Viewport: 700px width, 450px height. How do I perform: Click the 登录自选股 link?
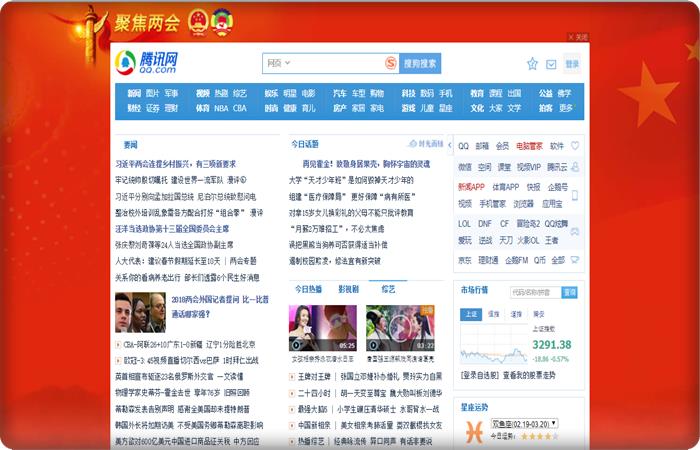coord(479,375)
